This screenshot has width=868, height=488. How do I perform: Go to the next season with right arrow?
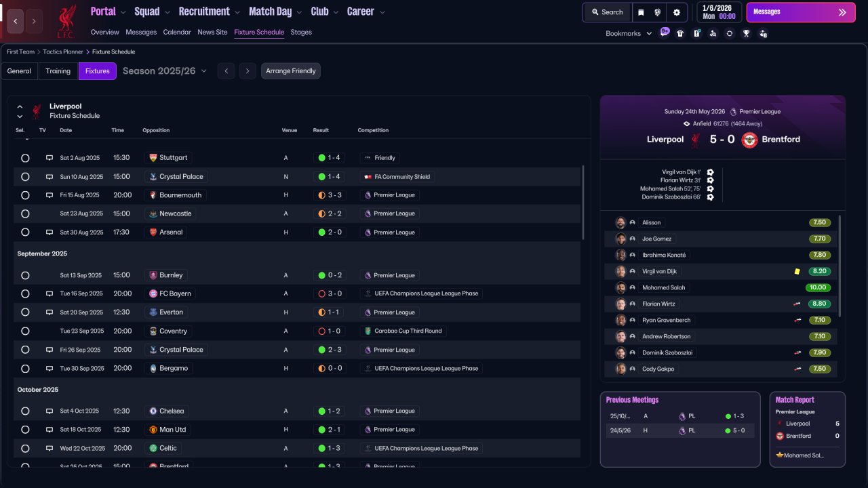point(248,71)
